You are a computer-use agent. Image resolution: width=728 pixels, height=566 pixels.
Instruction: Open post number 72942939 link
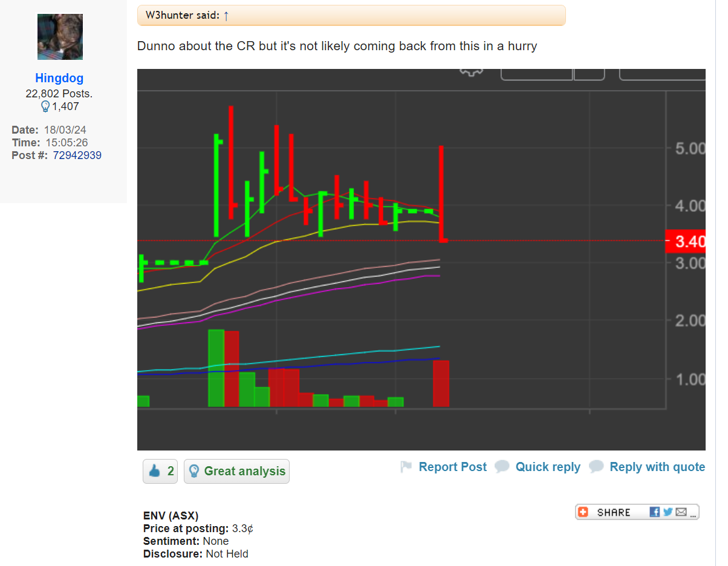click(77, 155)
